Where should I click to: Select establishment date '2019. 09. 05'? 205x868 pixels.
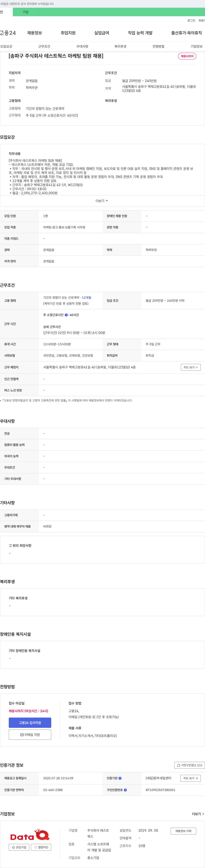click(x=148, y=831)
